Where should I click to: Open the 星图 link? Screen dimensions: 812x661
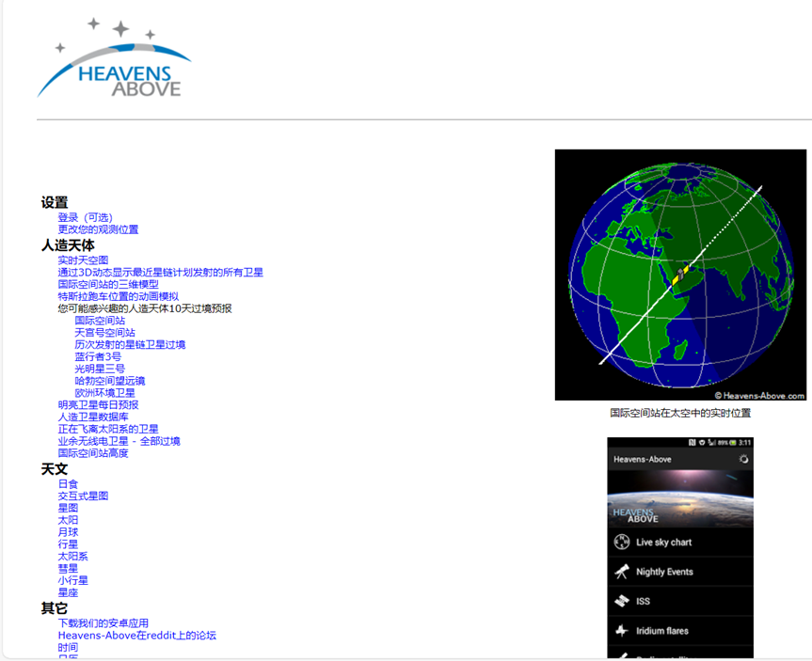click(68, 508)
